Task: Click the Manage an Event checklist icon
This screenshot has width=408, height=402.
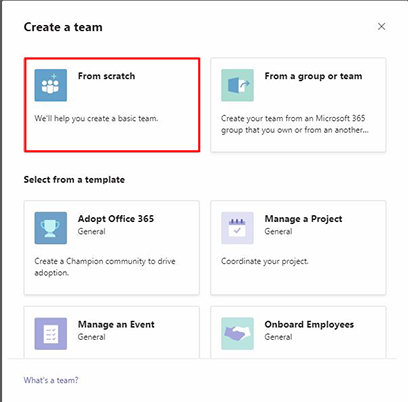Action: pyautogui.click(x=51, y=334)
